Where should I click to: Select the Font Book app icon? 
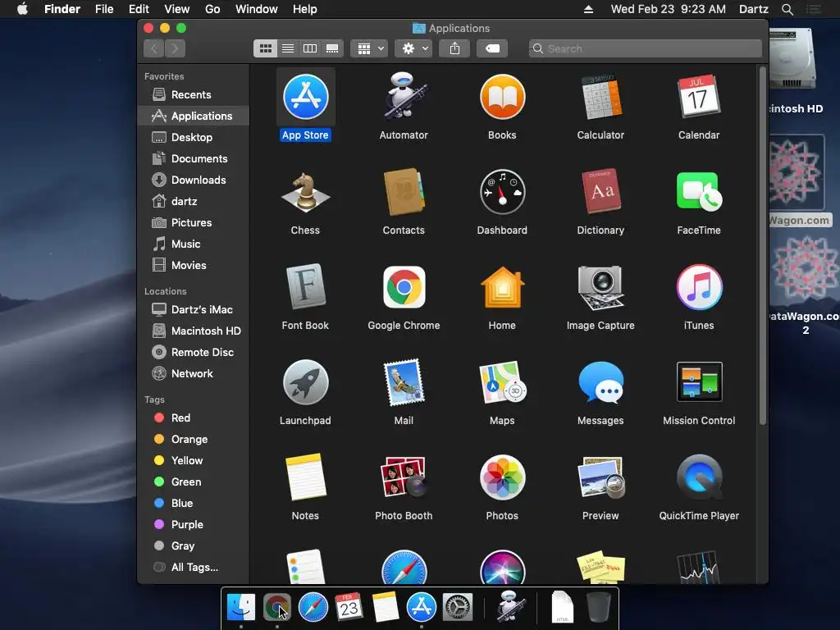click(305, 286)
